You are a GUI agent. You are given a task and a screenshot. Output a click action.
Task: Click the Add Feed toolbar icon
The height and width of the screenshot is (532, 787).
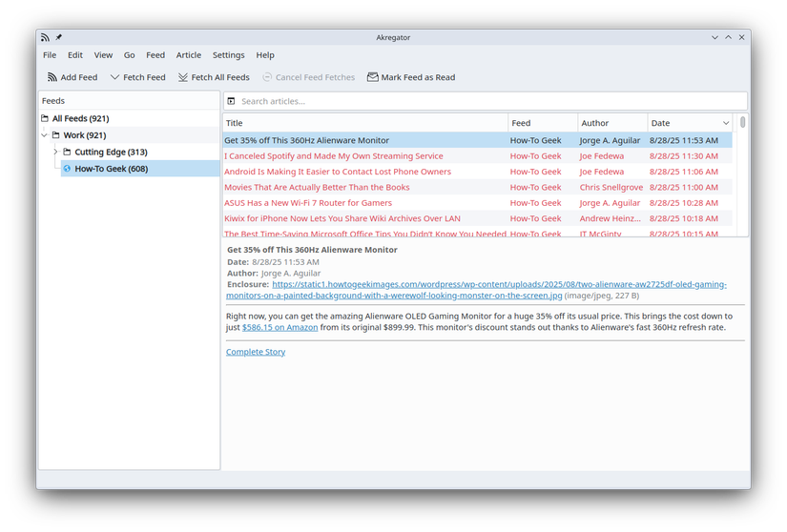pos(52,77)
